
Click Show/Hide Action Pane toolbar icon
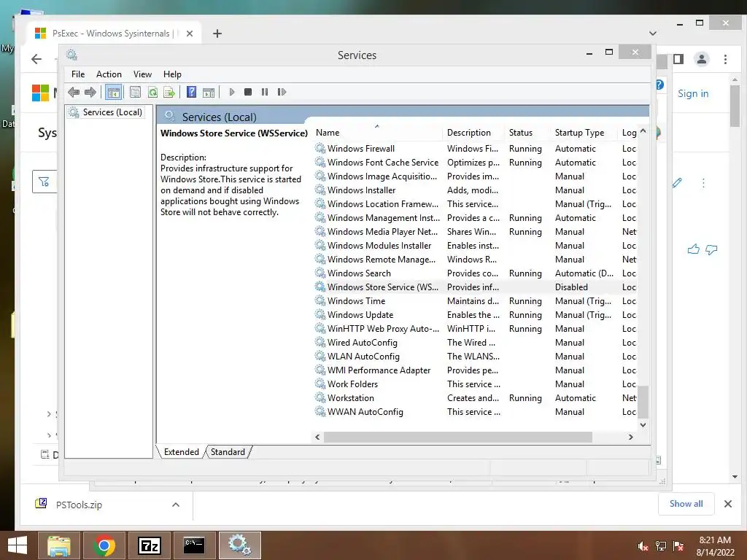[209, 92]
